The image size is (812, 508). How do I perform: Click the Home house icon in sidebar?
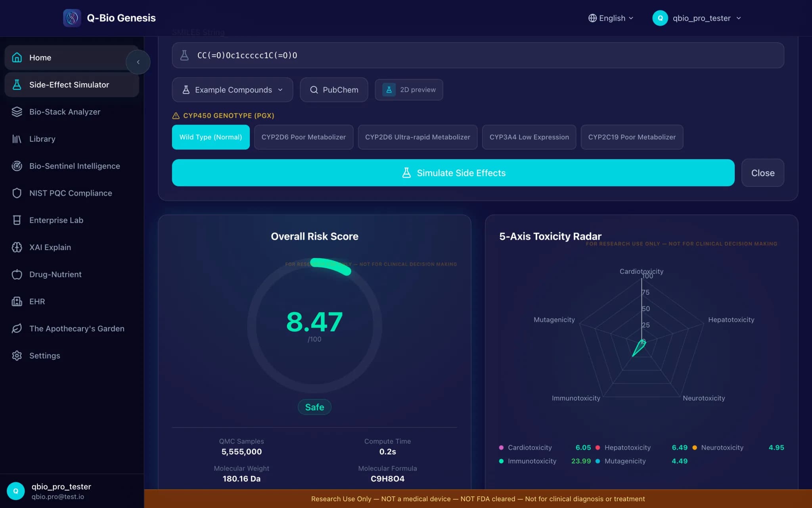[x=17, y=58]
